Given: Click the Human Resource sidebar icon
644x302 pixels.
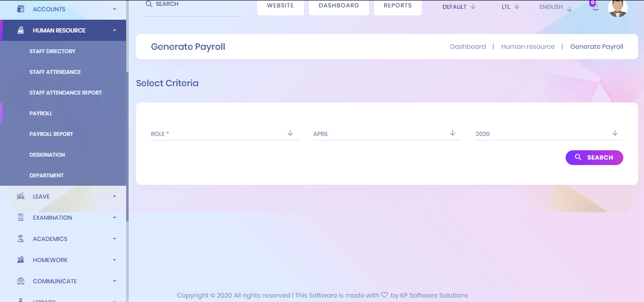Looking at the screenshot, I should [x=21, y=30].
